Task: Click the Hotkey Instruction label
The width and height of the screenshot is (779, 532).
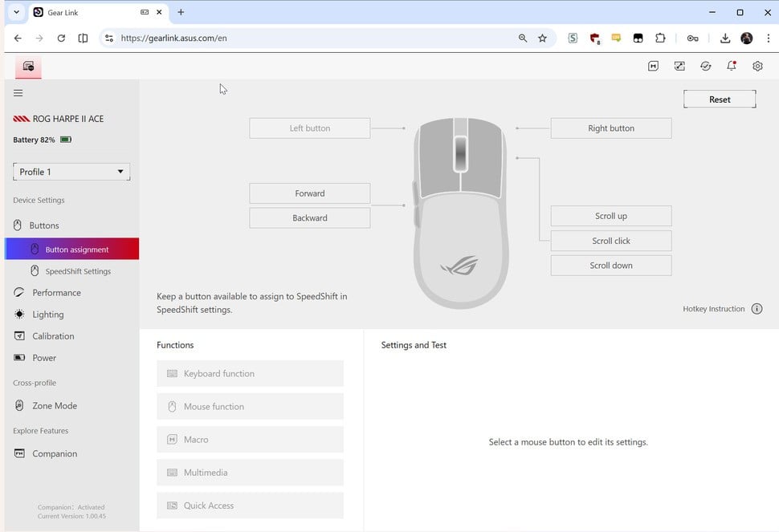Action: (x=713, y=309)
